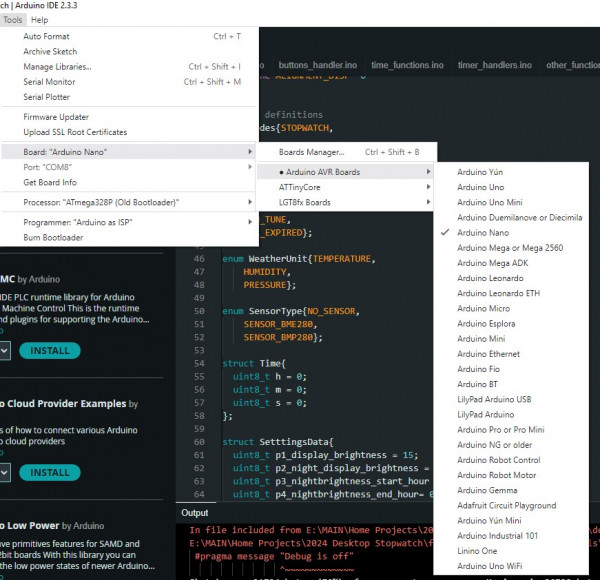The height and width of the screenshot is (580, 600).
Task: Choose Adafruit Circuit Playground
Action: click(511, 505)
